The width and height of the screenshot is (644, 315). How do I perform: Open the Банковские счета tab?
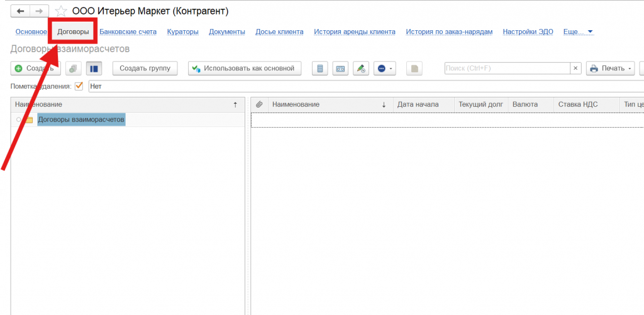[x=128, y=31]
